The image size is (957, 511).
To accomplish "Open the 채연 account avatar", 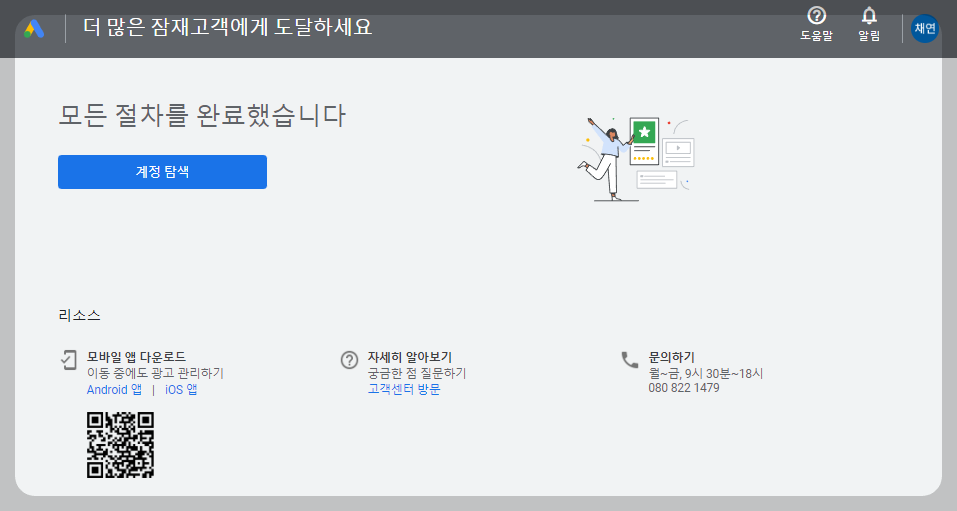I will pyautogui.click(x=924, y=28).
